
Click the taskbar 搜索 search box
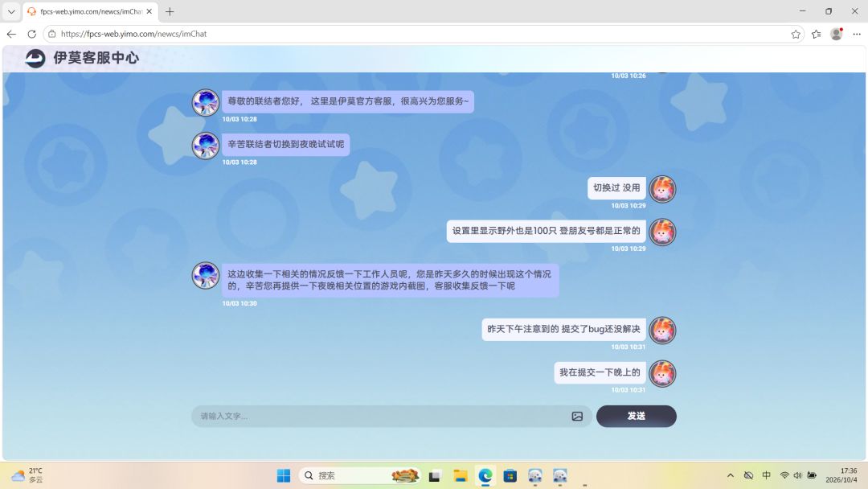(360, 475)
